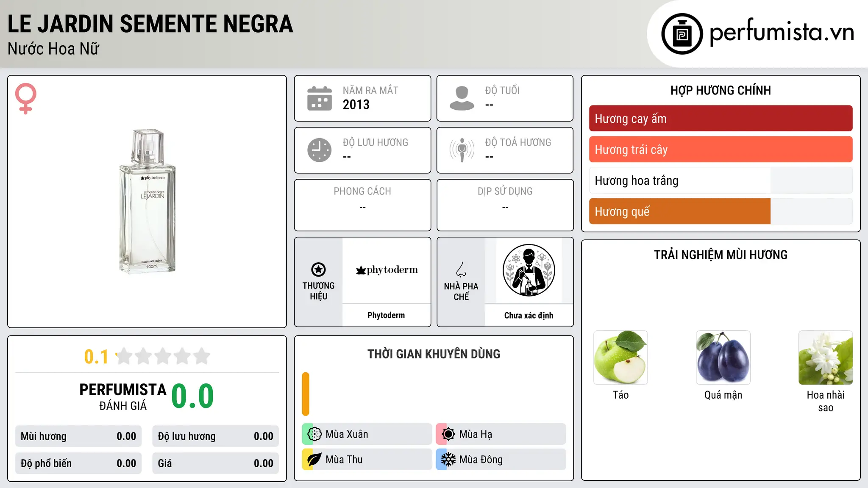Click the nose icon above Nhà pha chế

click(x=461, y=269)
